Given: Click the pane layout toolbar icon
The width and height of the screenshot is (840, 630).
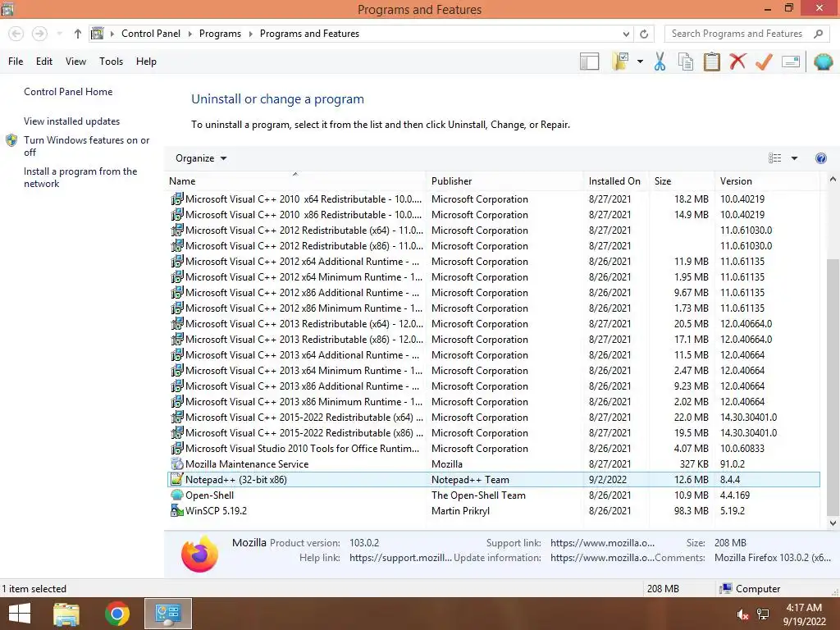Looking at the screenshot, I should point(589,62).
